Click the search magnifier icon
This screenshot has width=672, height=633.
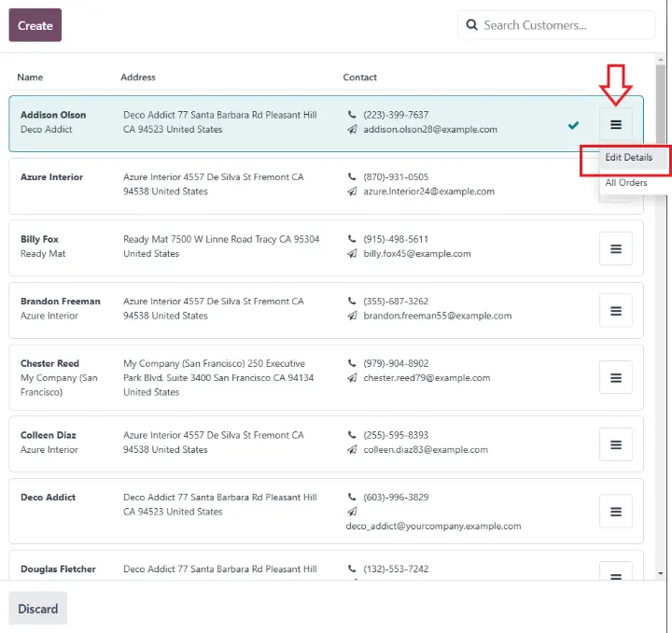472,25
